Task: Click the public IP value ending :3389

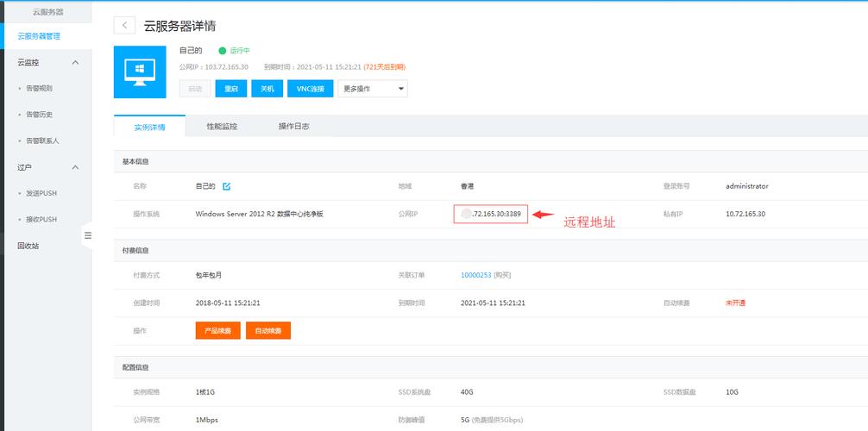Action: (x=491, y=214)
